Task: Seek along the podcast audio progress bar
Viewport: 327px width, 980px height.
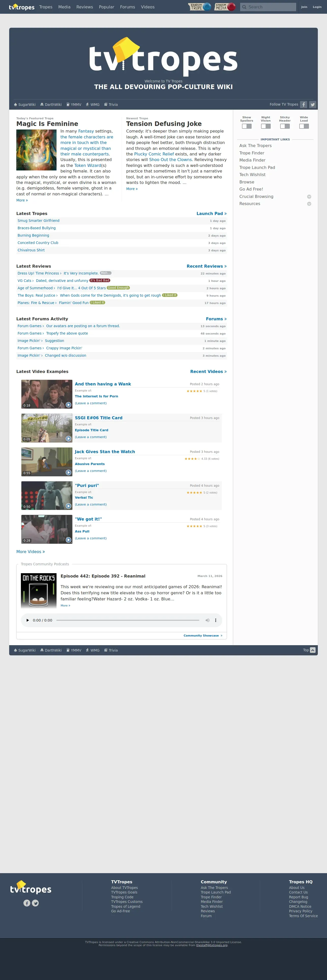Action: (x=128, y=620)
